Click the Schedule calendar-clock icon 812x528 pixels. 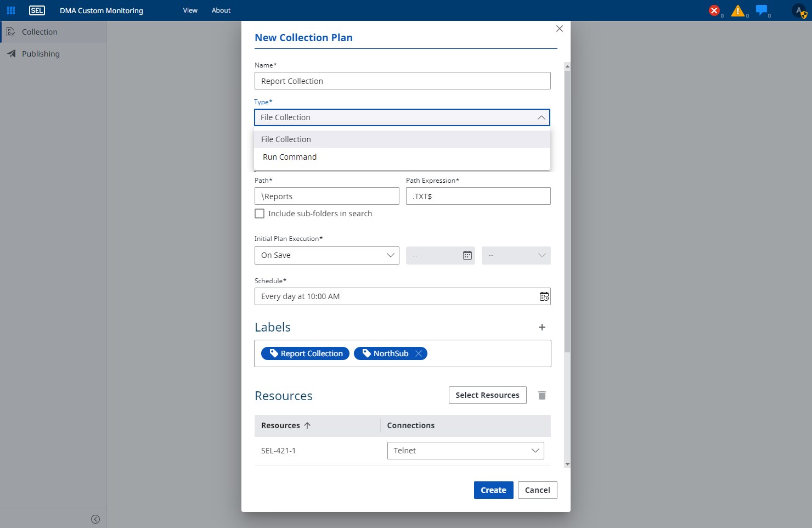pos(544,296)
